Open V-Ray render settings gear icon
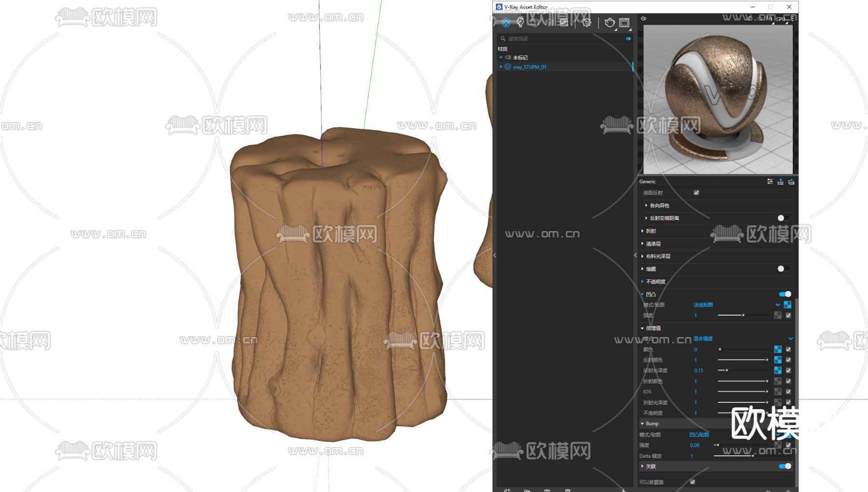Image resolution: width=868 pixels, height=492 pixels. coord(586,23)
